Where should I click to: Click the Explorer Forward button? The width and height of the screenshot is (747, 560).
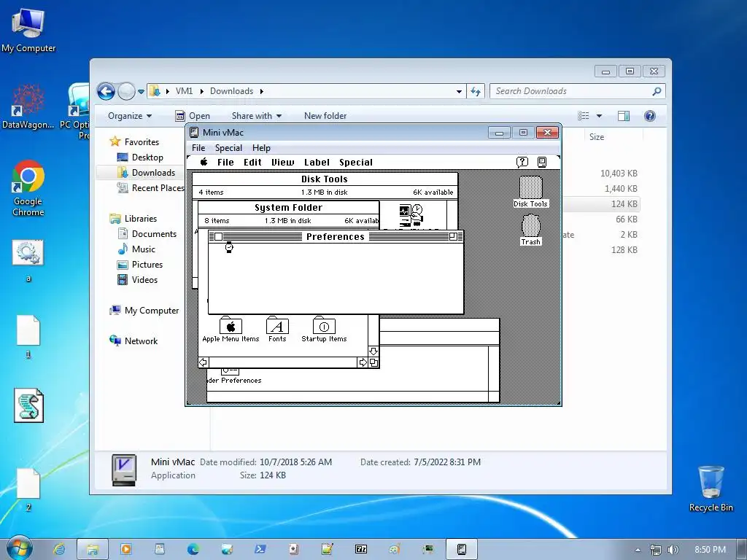click(x=126, y=91)
